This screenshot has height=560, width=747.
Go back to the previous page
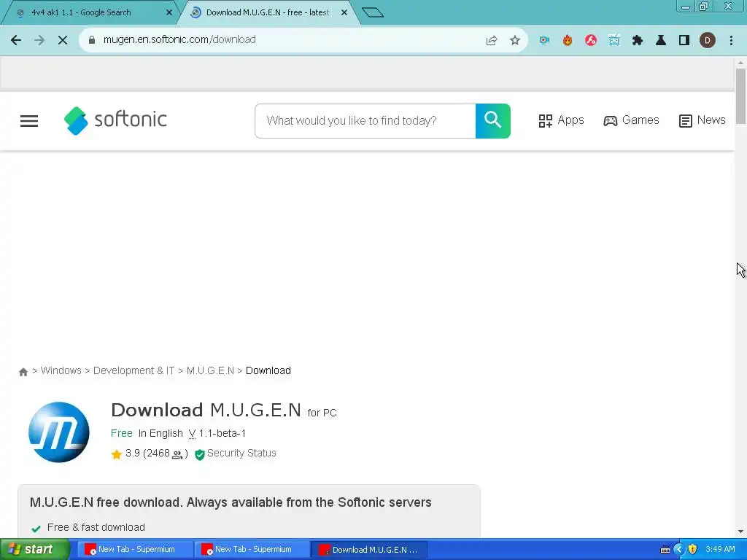[16, 40]
